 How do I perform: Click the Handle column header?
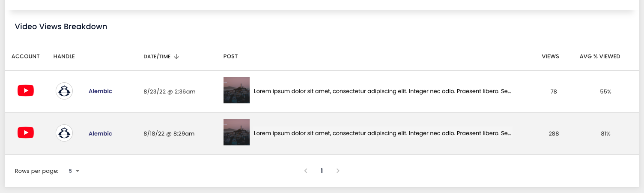pos(64,57)
